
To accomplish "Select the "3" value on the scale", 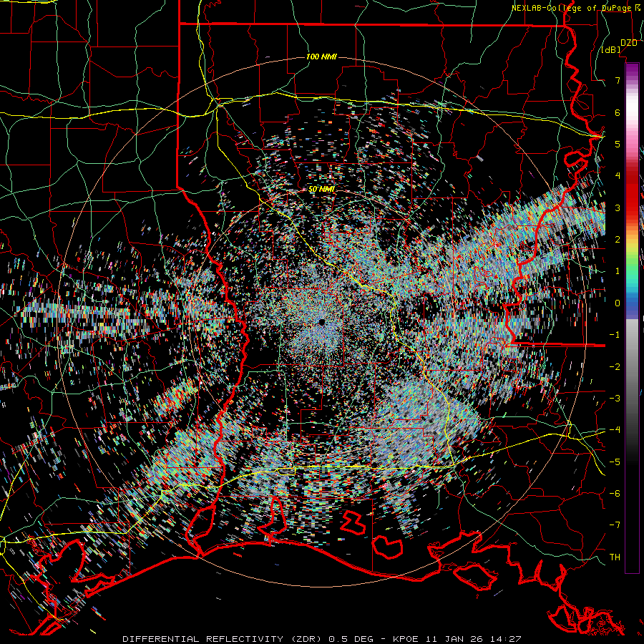I will click(618, 208).
